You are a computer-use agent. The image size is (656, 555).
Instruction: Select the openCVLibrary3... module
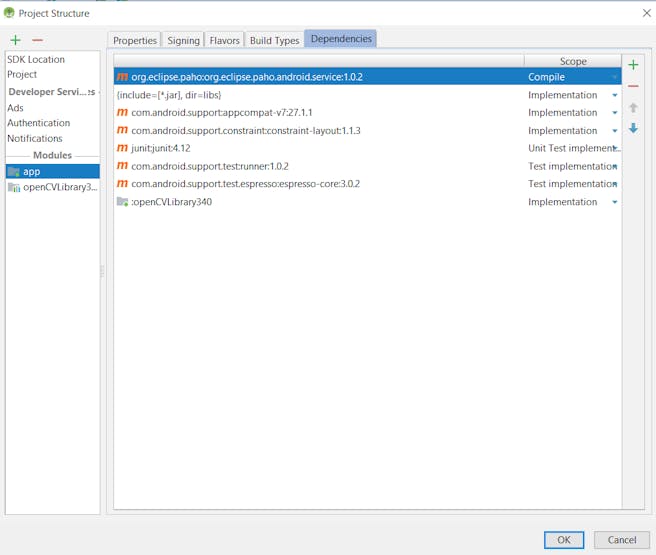point(53,187)
